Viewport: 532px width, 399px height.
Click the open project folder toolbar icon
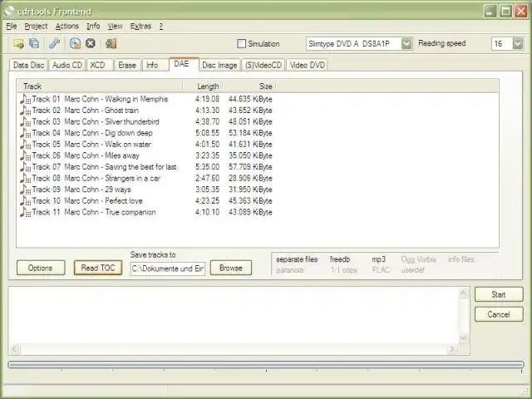click(x=18, y=43)
